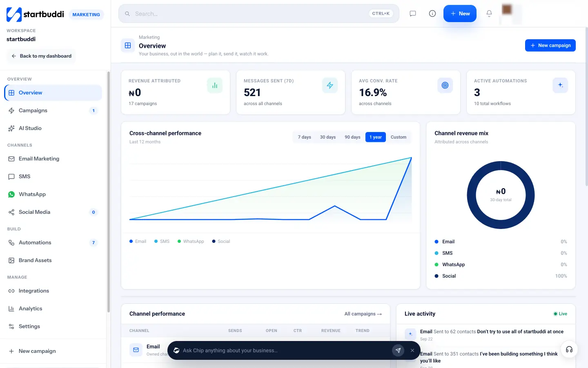The width and height of the screenshot is (588, 368).
Task: Open Brand Assets page
Action: [x=53, y=260]
